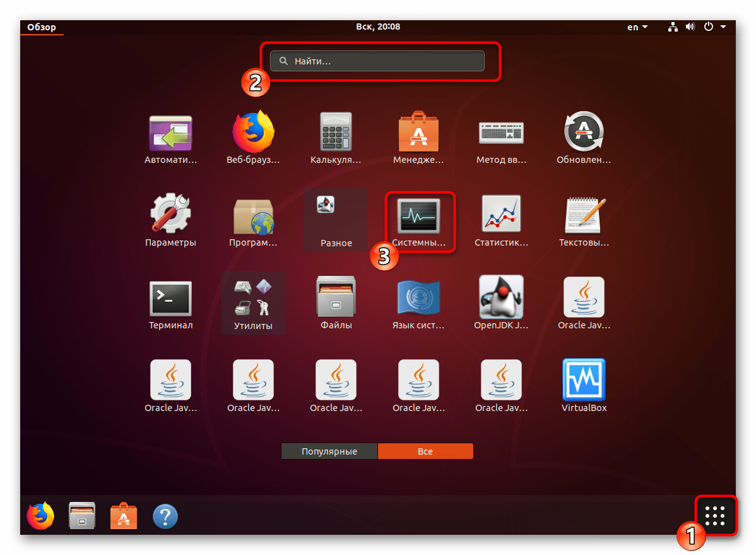Viewport: 756px width, 555px height.
Task: Open the clock and calendar menu
Action: point(377,27)
